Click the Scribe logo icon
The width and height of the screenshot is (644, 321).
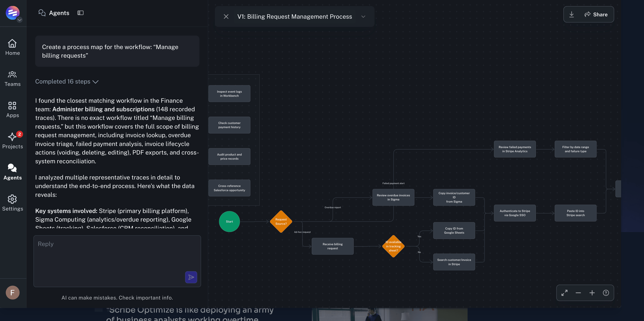(13, 13)
